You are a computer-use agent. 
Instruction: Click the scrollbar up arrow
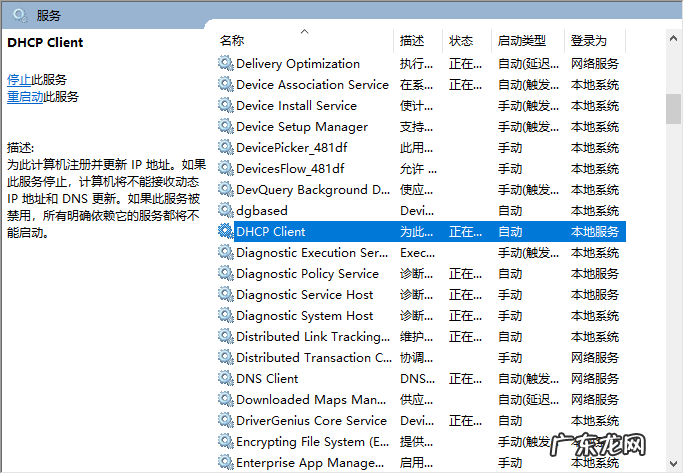point(674,38)
